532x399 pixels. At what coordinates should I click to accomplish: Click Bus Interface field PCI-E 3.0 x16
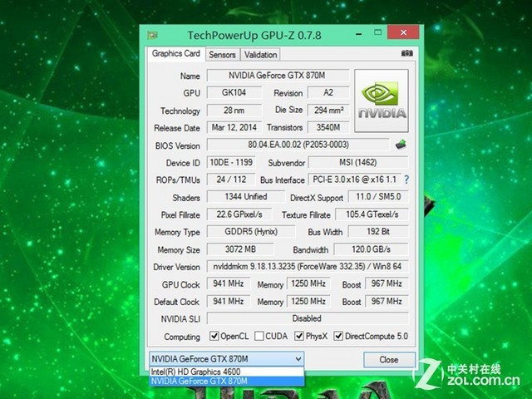(354, 180)
